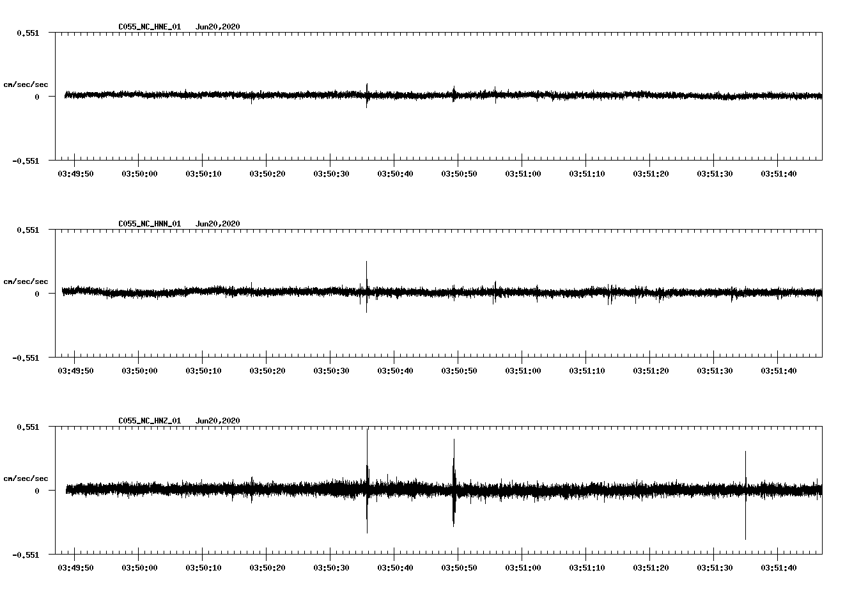
Task: Click the C055_NC_HNN_01 channel title
Action: [150, 224]
